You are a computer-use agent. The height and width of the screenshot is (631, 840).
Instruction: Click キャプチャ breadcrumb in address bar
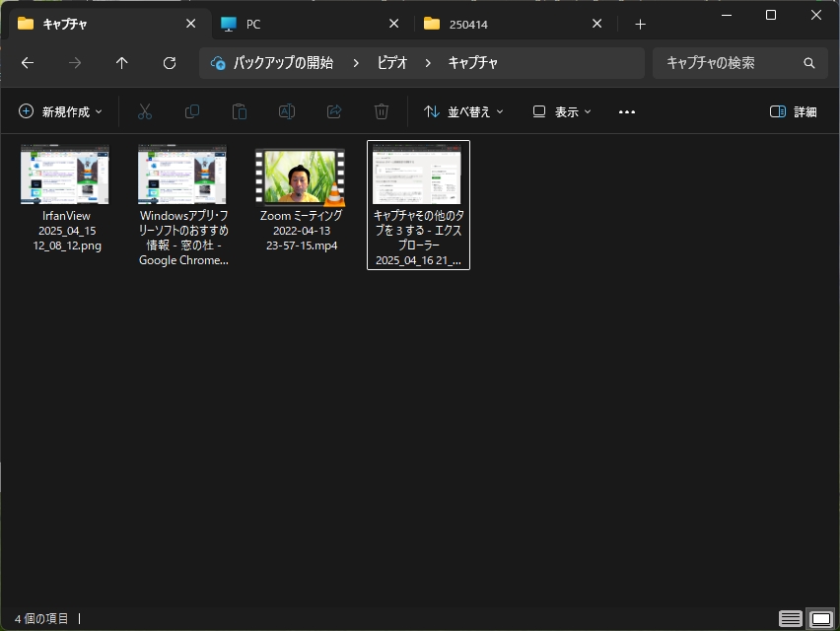point(472,63)
